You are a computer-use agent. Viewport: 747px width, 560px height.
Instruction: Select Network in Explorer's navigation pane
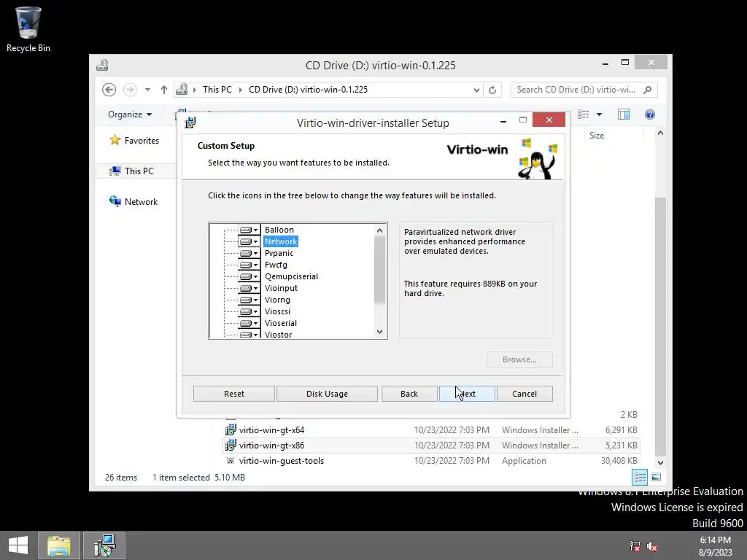133,202
